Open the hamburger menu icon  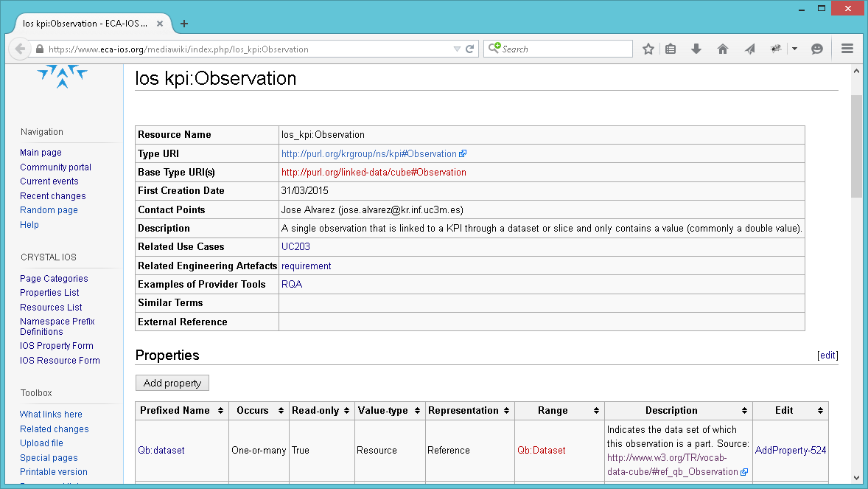tap(847, 49)
